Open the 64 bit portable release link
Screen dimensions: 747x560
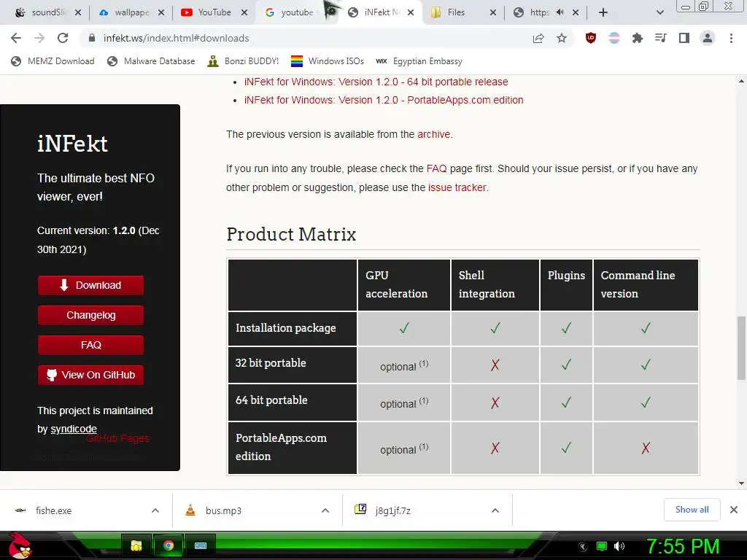[376, 82]
